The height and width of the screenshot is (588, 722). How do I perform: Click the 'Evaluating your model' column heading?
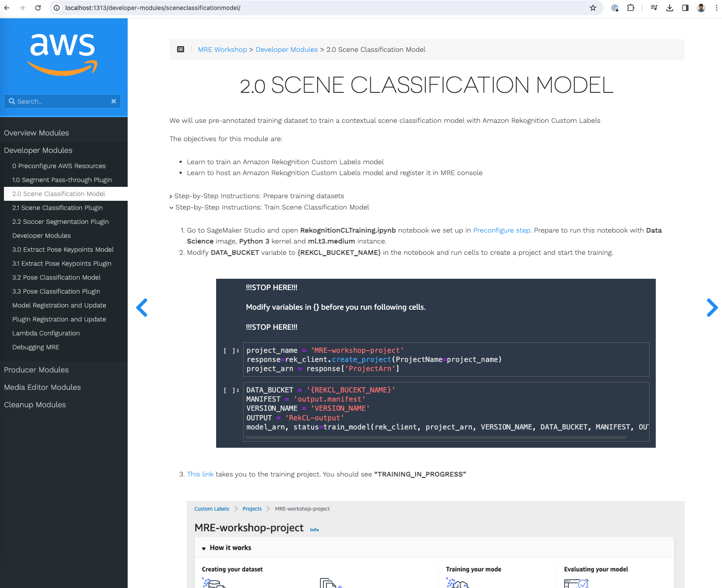(596, 569)
